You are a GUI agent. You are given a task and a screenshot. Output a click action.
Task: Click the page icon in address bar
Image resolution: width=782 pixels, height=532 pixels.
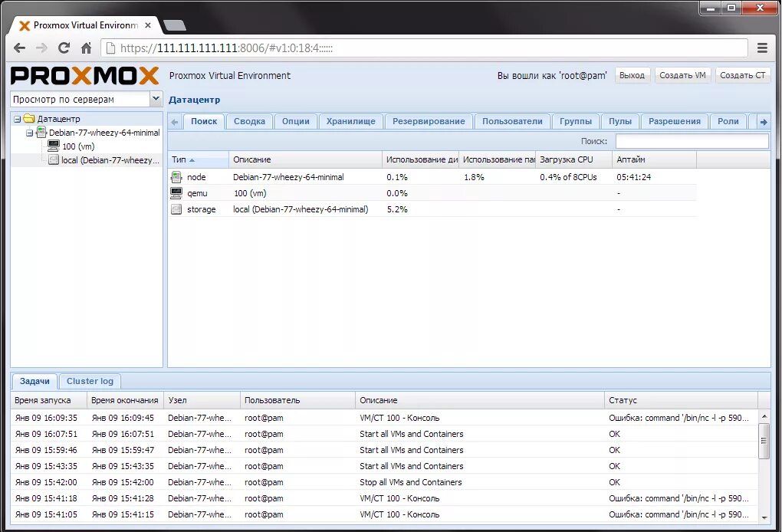(x=110, y=48)
